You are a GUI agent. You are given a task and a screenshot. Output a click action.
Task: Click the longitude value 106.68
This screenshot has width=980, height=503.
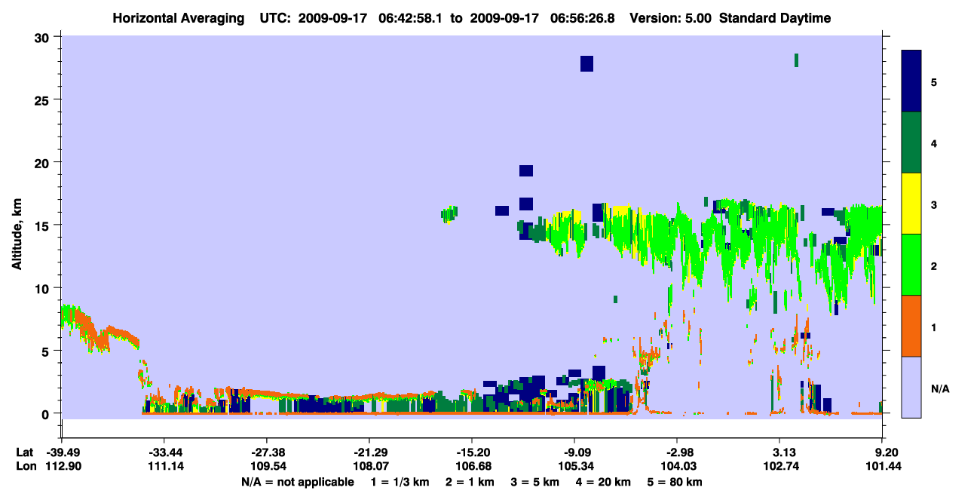point(472,466)
